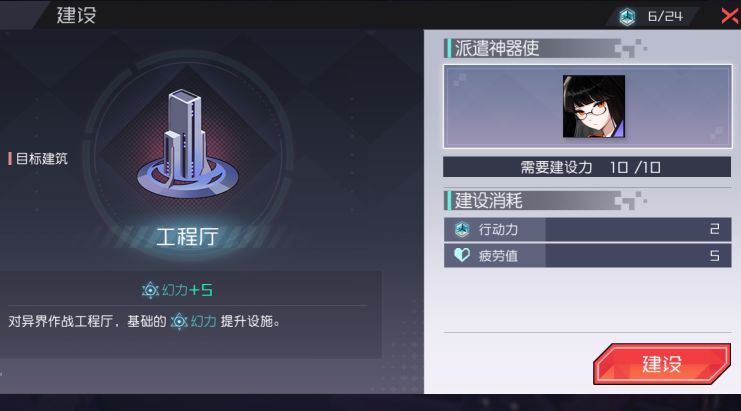The width and height of the screenshot is (741, 411).
Task: Click the 疲劳值 heart icon
Action: click(462, 255)
